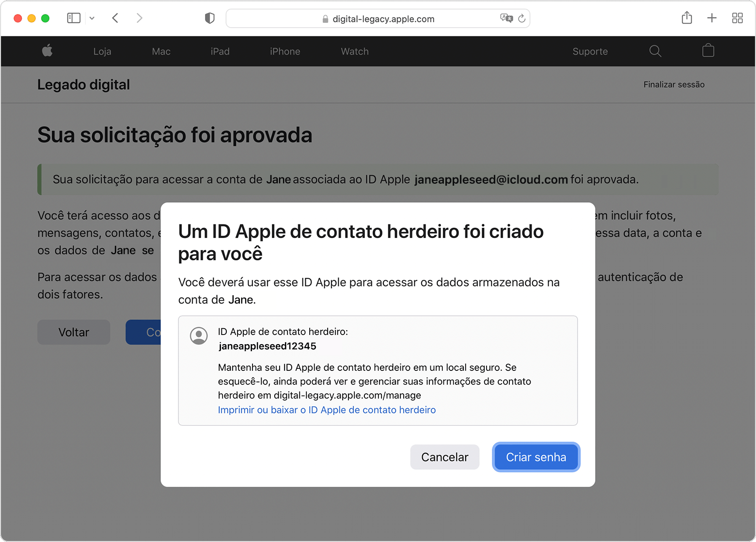Open the Share sheet icon

coord(687,18)
